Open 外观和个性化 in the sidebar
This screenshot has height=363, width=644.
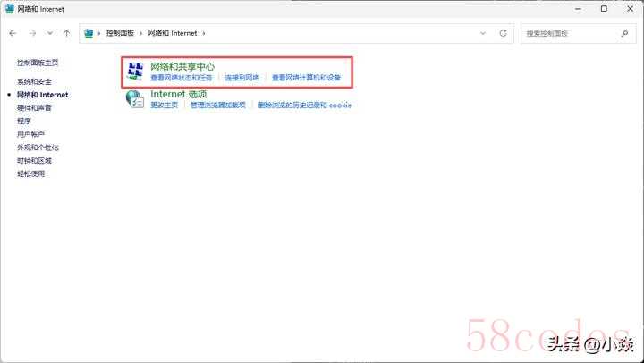38,148
